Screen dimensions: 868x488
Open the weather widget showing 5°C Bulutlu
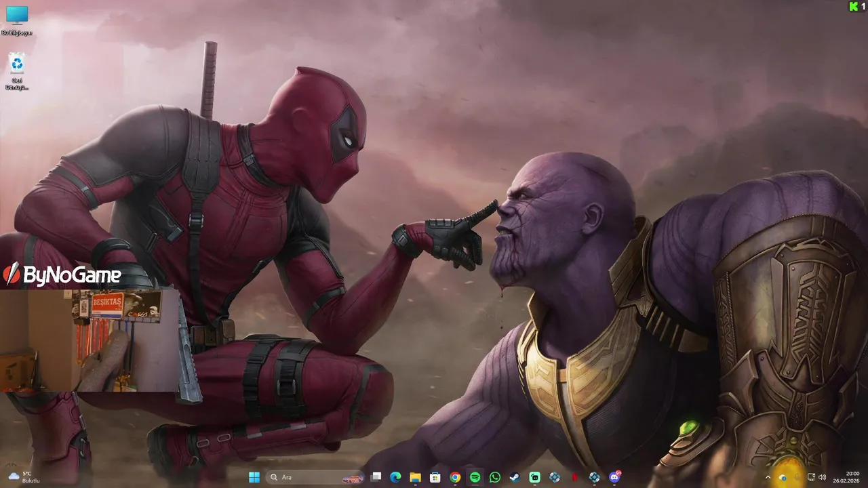24,477
